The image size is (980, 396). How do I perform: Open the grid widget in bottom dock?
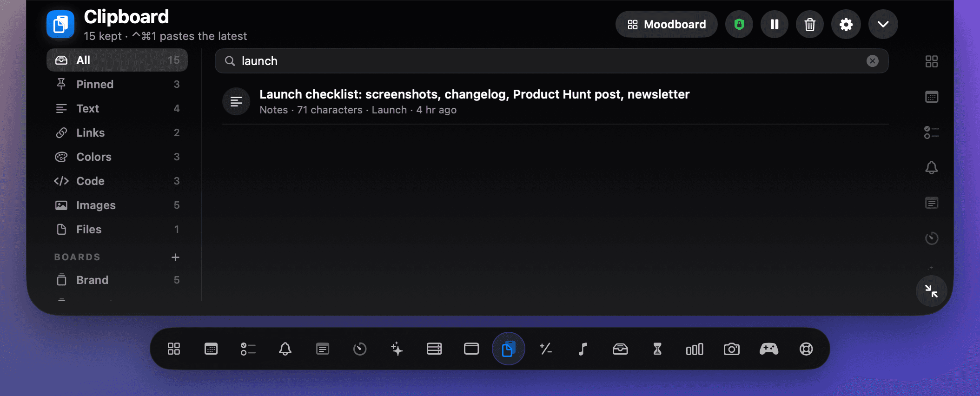174,349
